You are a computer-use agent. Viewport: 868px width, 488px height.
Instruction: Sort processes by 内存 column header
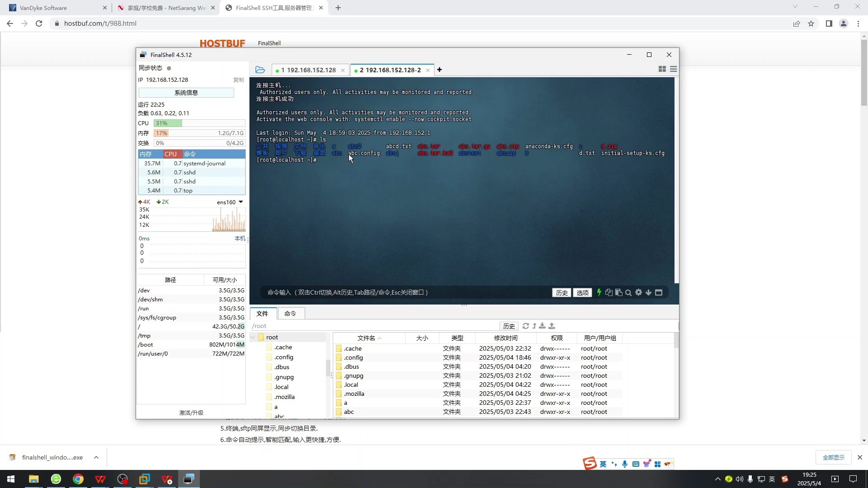tap(150, 154)
